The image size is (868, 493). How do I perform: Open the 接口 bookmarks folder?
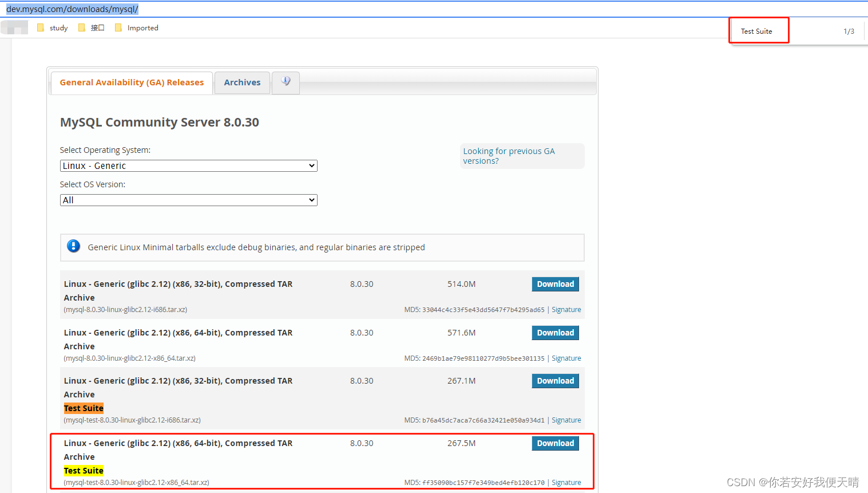click(97, 27)
